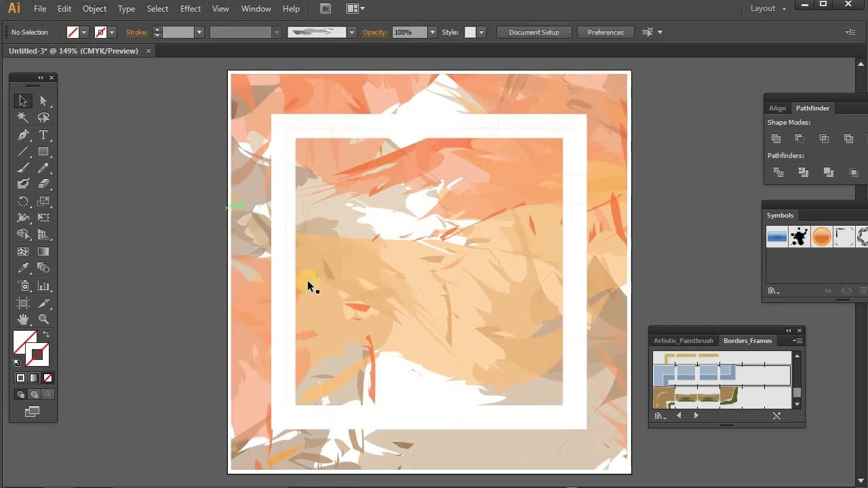Select the Shape Builder tool
868x488 pixels.
point(22,235)
